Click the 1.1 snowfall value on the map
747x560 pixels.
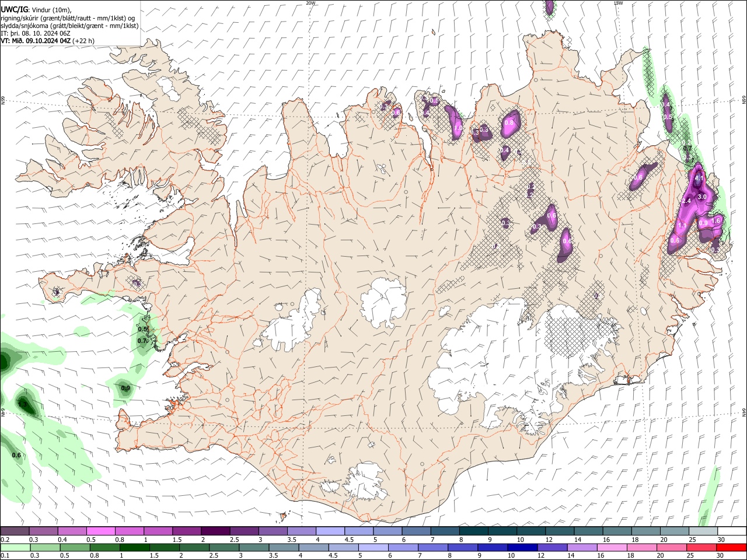(682, 225)
